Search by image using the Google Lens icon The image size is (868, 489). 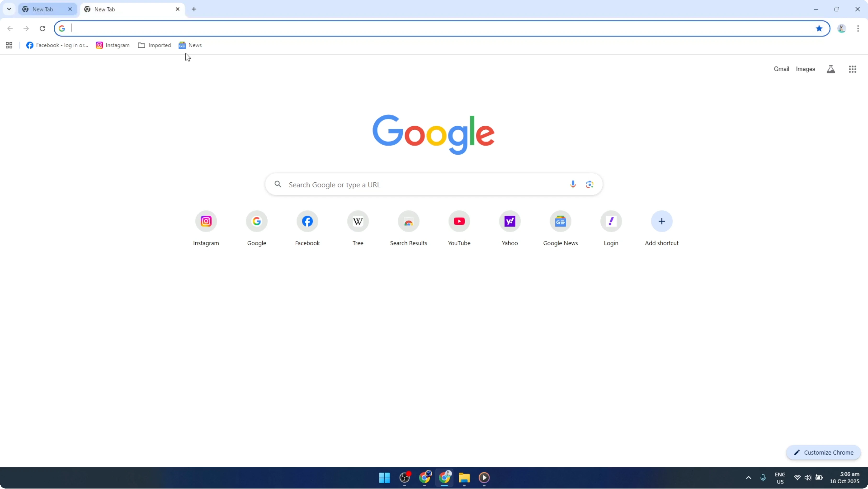(x=589, y=185)
